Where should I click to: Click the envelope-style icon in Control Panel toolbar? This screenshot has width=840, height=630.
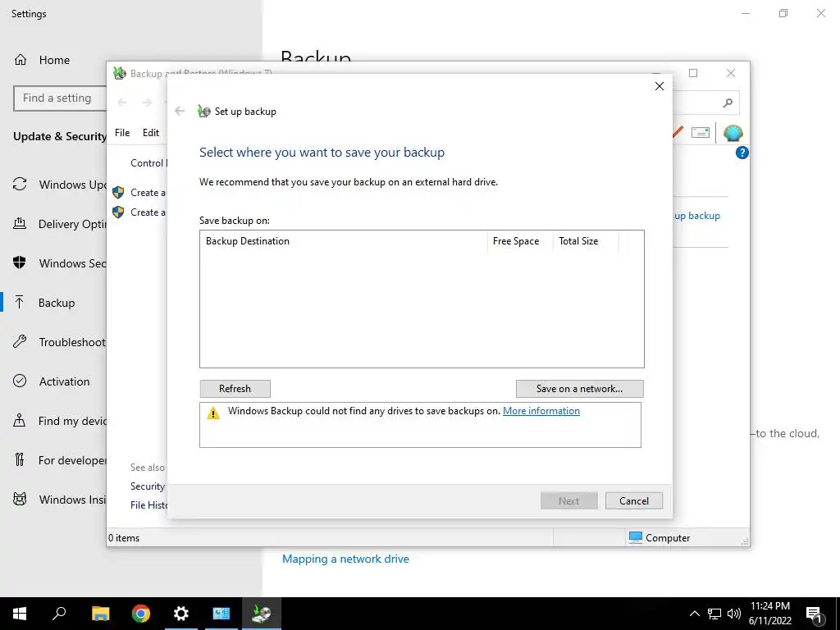tap(701, 132)
